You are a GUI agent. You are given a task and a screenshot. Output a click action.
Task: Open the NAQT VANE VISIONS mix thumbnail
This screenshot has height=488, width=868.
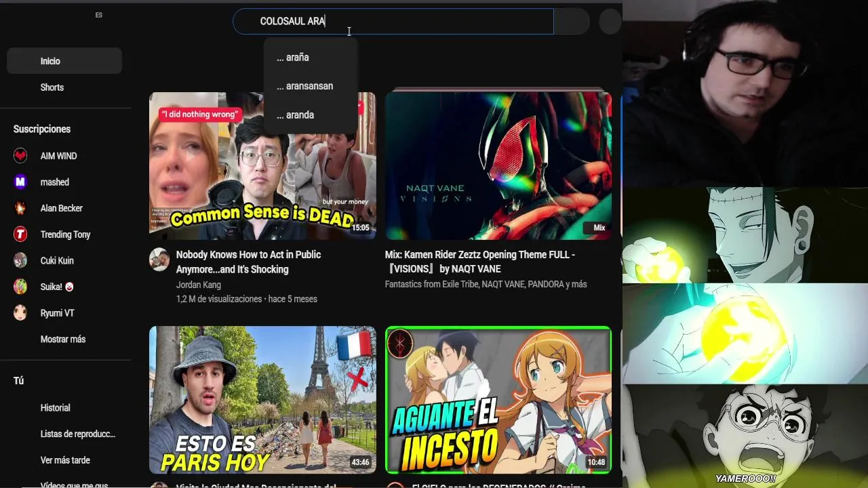click(x=498, y=166)
